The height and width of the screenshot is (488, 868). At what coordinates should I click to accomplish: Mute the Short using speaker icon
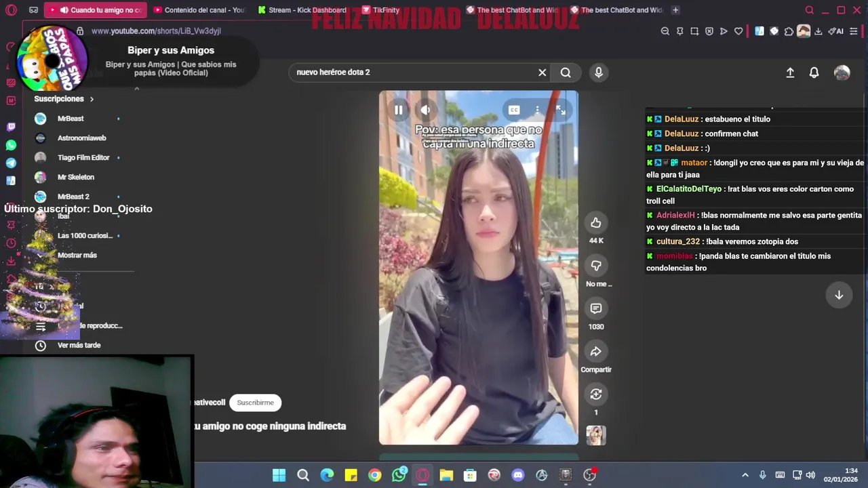tap(425, 110)
